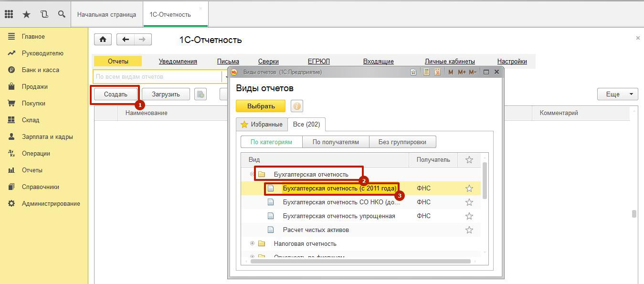Open the history icon in top toolbar
This screenshot has width=644, height=284.
pyautogui.click(x=44, y=15)
